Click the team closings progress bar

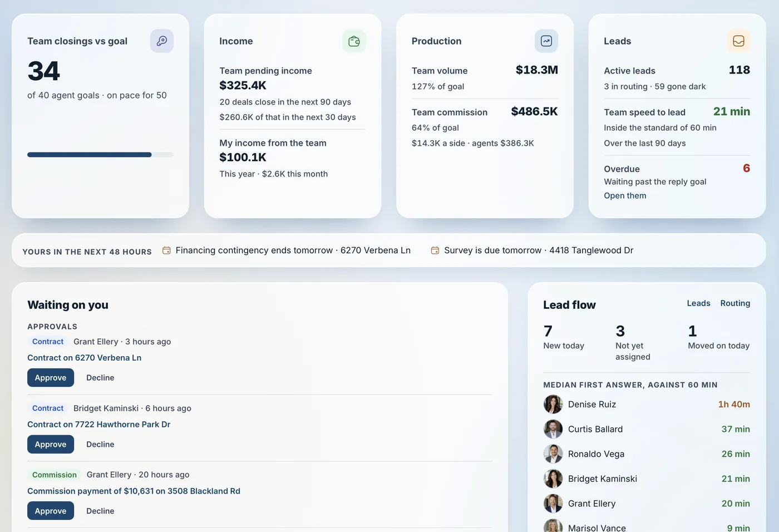101,155
